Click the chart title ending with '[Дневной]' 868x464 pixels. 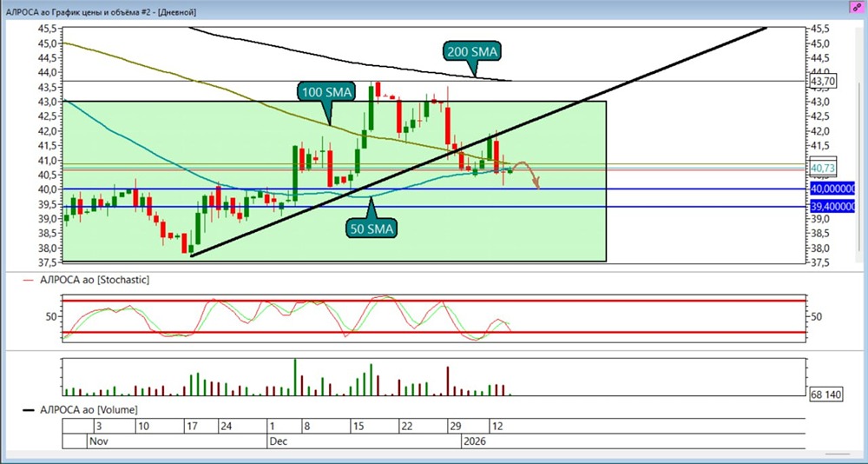[100, 11]
